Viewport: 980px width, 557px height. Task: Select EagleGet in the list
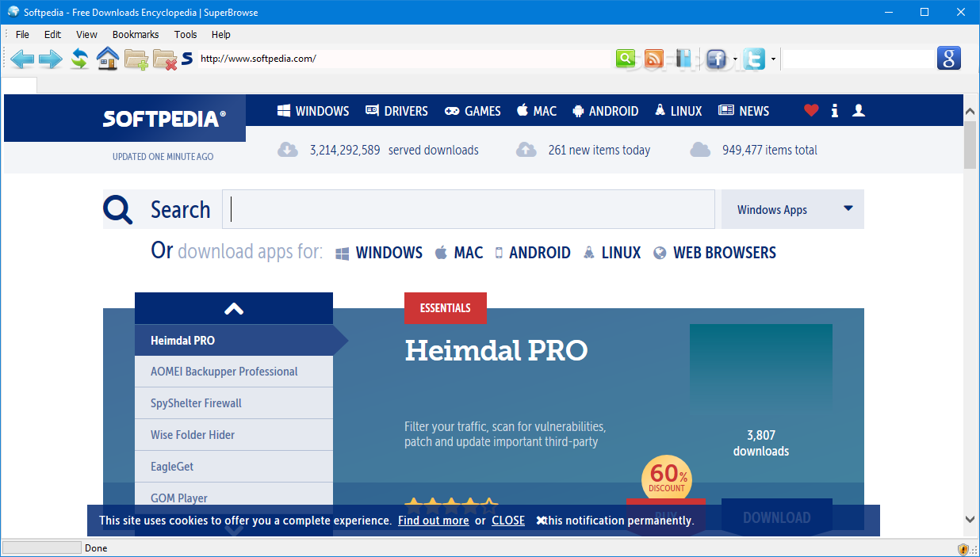[234, 467]
